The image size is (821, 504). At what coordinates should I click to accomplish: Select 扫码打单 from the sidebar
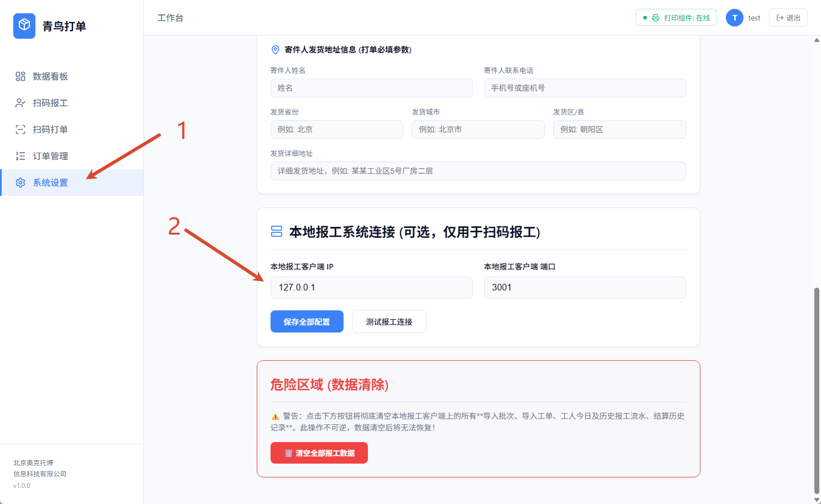point(72,129)
